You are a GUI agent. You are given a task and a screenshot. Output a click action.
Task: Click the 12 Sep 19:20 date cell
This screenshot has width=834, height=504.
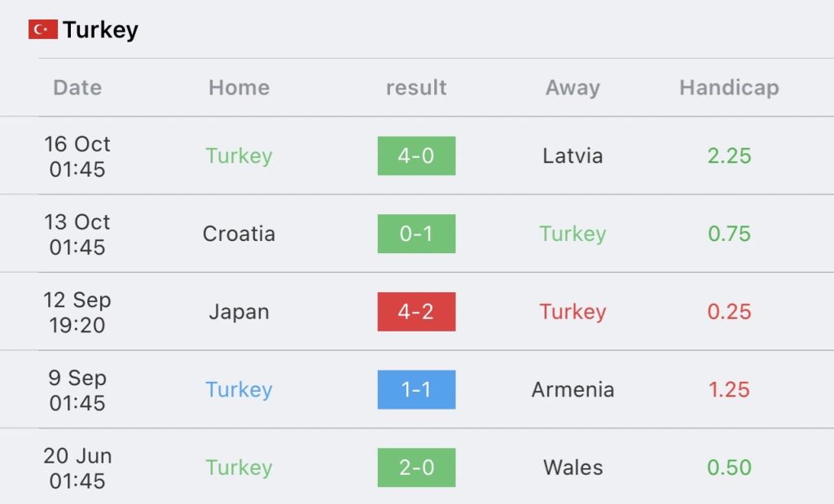tap(77, 312)
